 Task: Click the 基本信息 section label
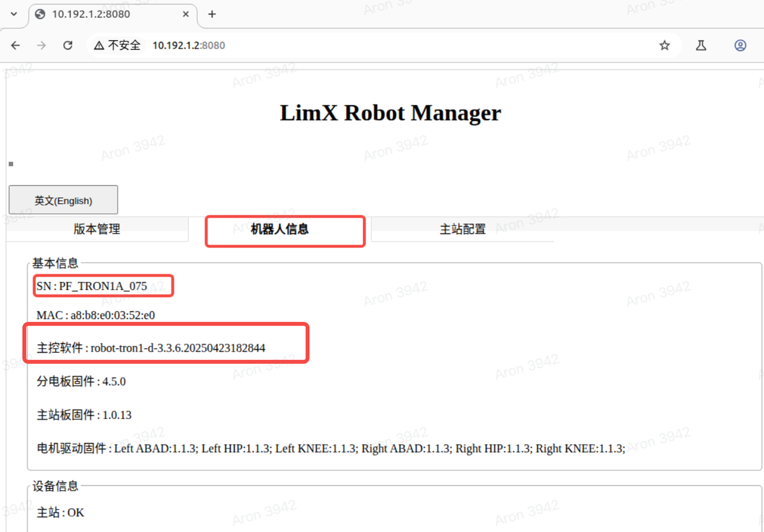click(x=55, y=263)
